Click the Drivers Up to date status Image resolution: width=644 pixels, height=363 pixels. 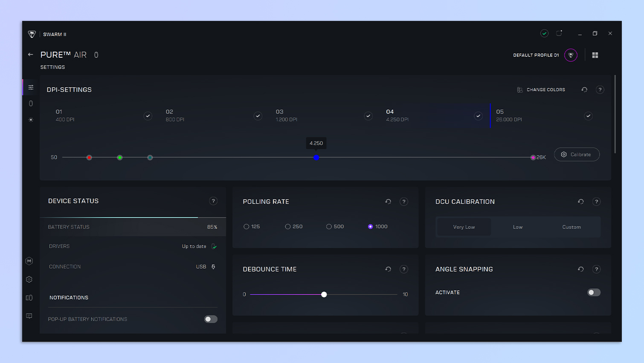pos(200,246)
